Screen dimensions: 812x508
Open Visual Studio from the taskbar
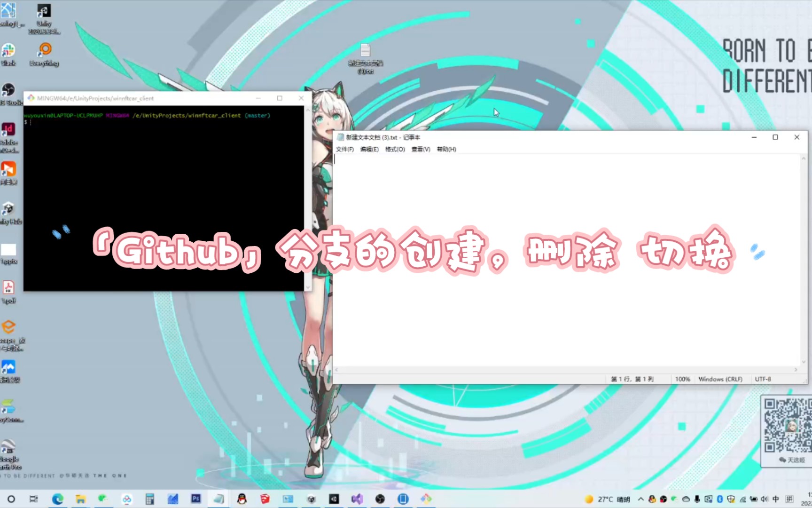tap(357, 499)
